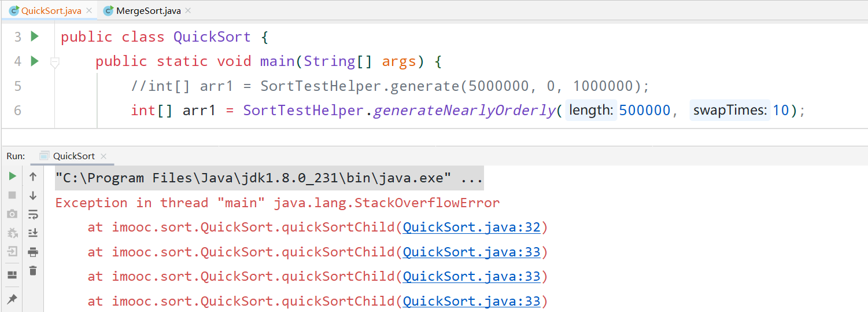The width and height of the screenshot is (868, 312).
Task: Jump up the stack trace with the up arrow
Action: click(33, 177)
